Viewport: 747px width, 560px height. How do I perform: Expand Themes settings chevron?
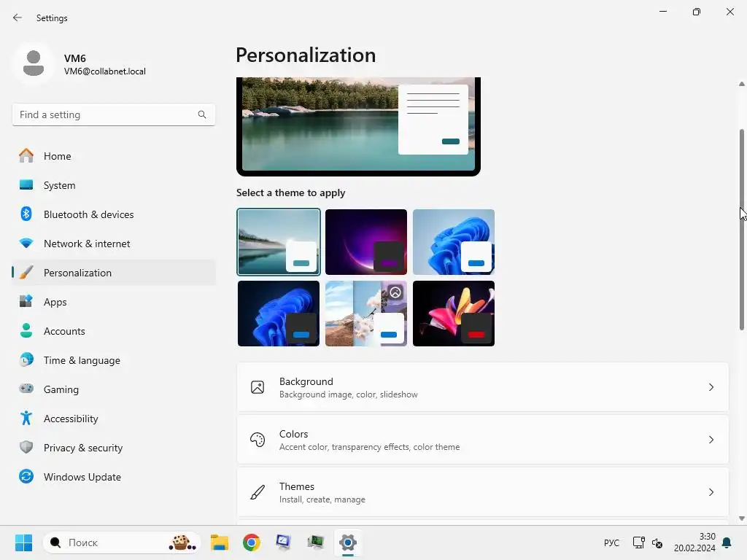[711, 492]
